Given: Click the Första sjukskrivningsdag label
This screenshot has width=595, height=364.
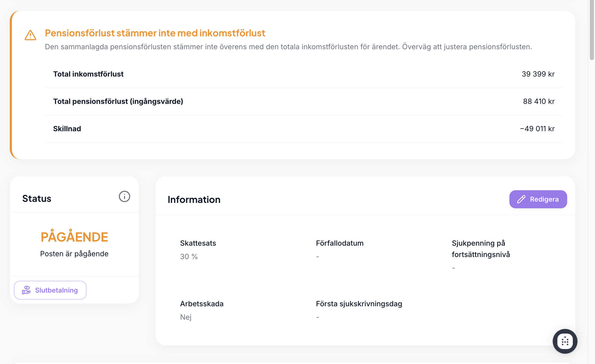Looking at the screenshot, I should point(359,304).
